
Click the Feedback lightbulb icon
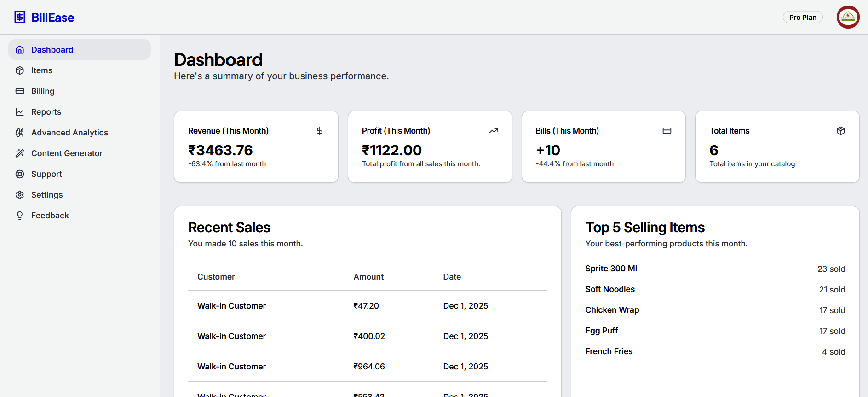coord(20,216)
